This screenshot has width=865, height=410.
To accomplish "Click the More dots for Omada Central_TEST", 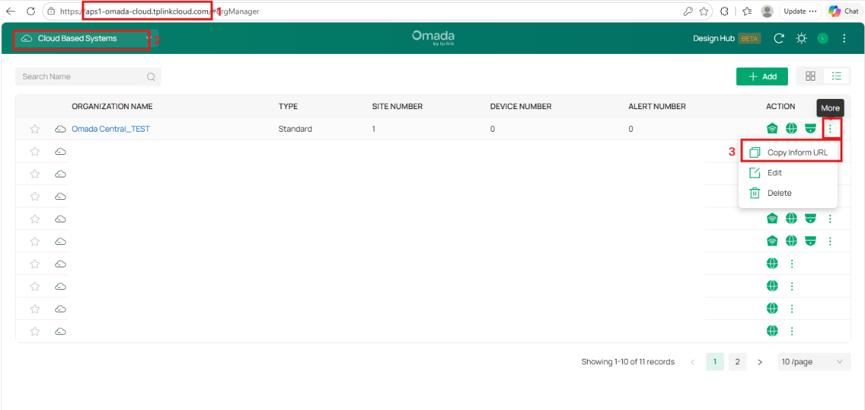I will pos(830,129).
